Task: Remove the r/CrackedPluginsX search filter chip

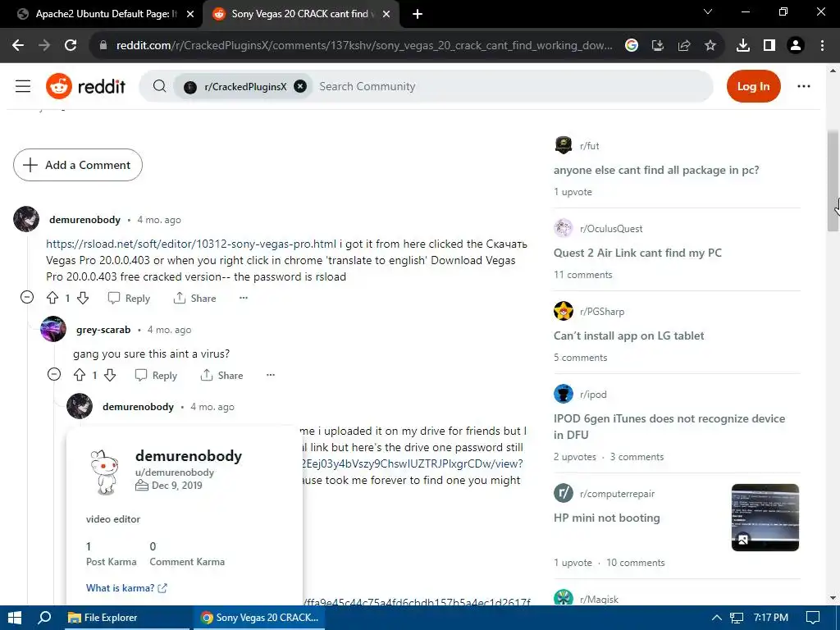Action: [x=300, y=86]
